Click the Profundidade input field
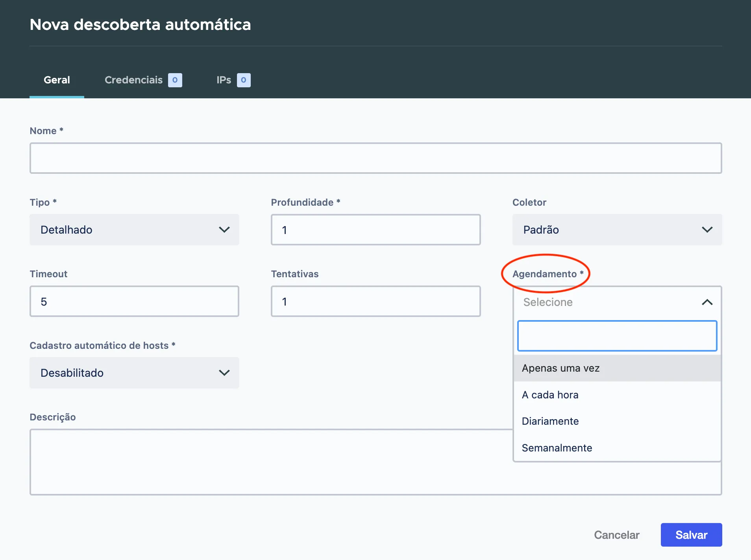This screenshot has width=751, height=560. (x=375, y=230)
